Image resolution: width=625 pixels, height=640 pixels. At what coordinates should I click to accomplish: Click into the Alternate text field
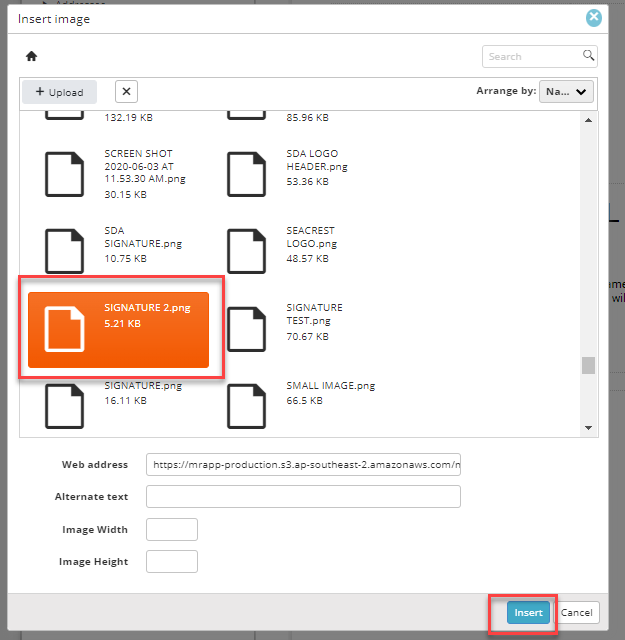pos(303,496)
